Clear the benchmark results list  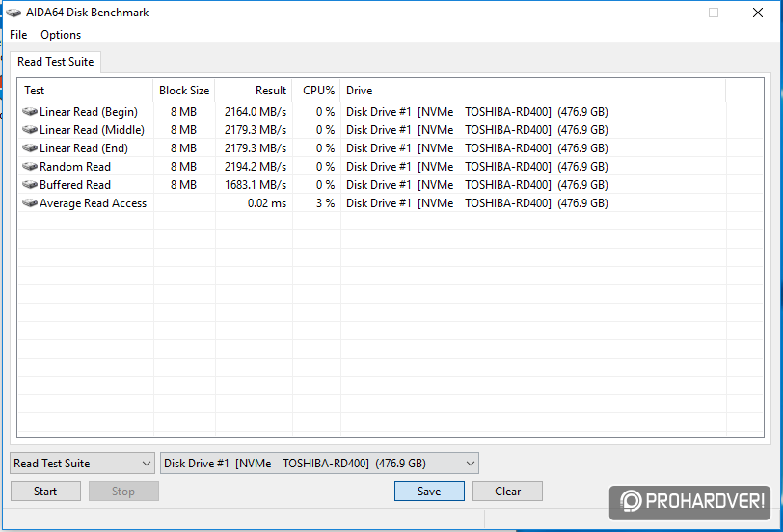click(507, 492)
